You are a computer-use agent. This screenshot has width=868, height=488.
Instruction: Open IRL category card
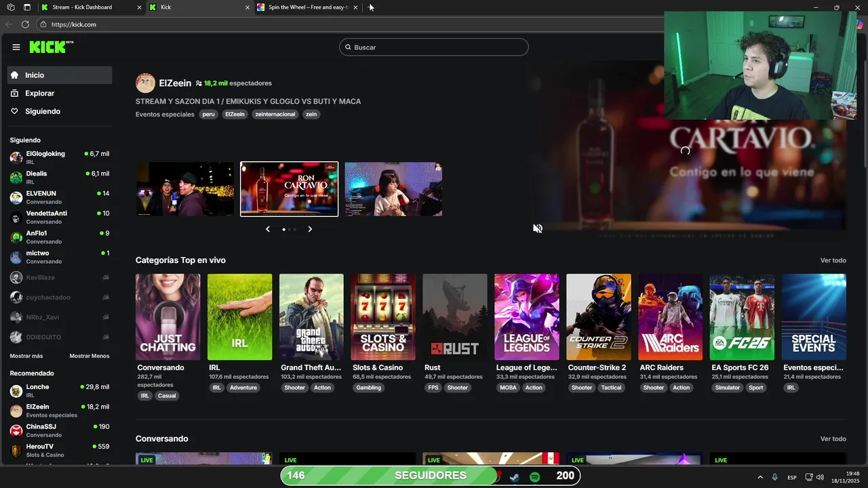(x=239, y=317)
